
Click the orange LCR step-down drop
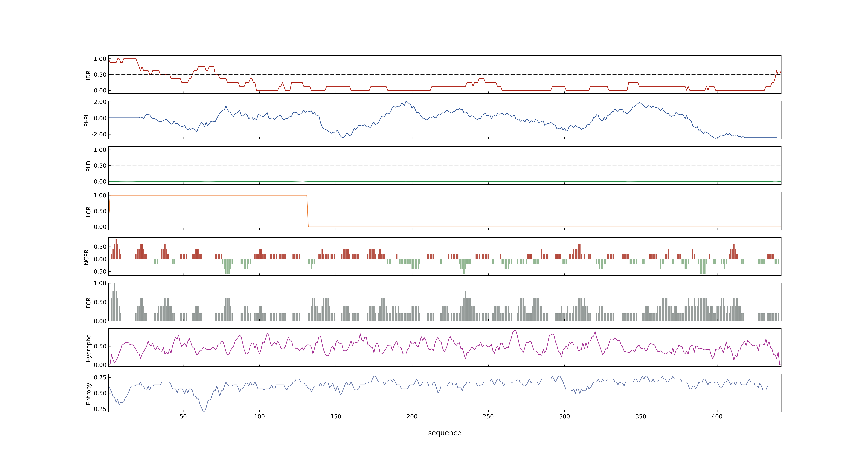307,211
